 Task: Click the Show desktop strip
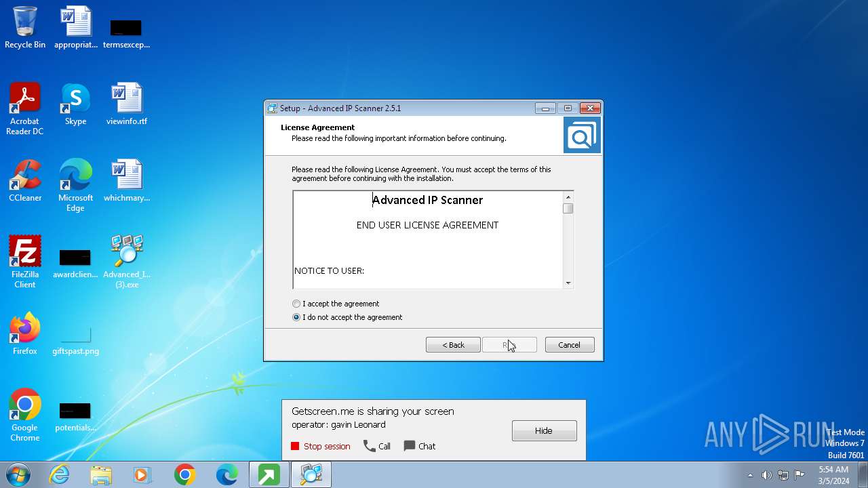(x=863, y=475)
